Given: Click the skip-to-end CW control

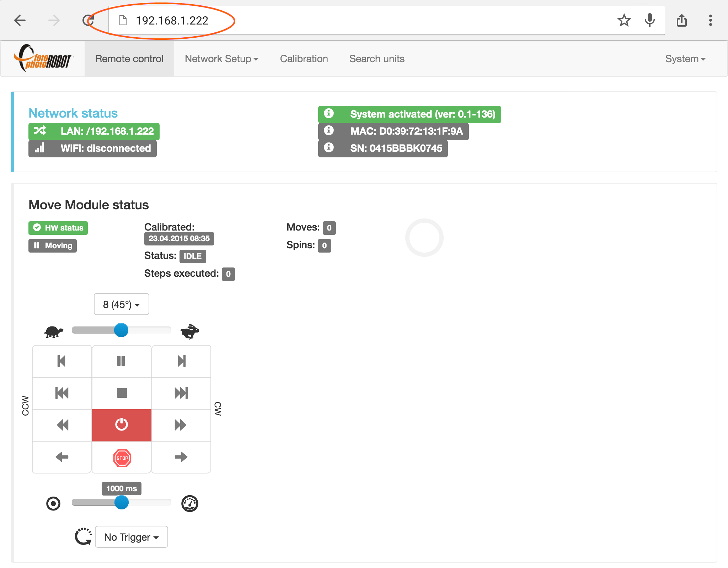Looking at the screenshot, I should click(x=181, y=393).
